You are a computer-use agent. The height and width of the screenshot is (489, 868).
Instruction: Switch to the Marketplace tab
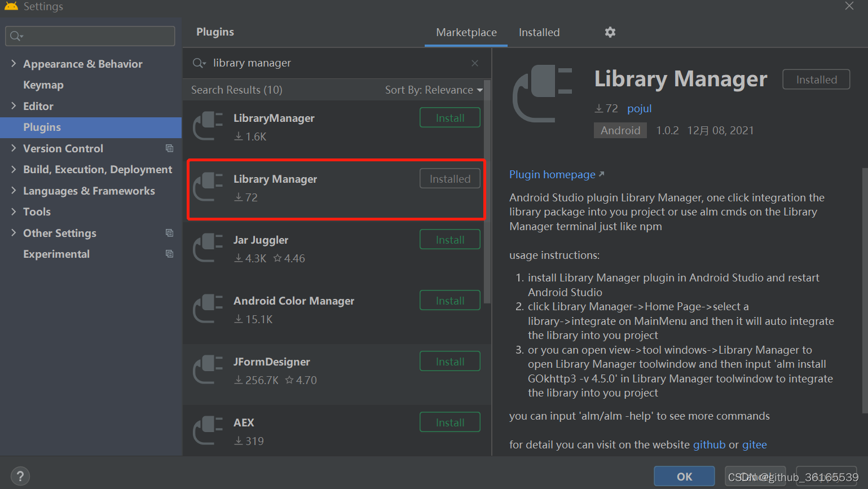(x=466, y=32)
